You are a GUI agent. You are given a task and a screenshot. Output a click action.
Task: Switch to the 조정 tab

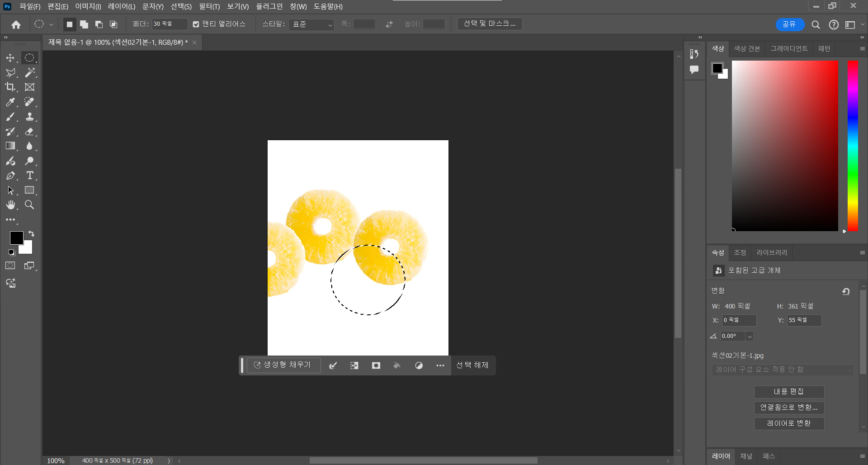pyautogui.click(x=740, y=252)
